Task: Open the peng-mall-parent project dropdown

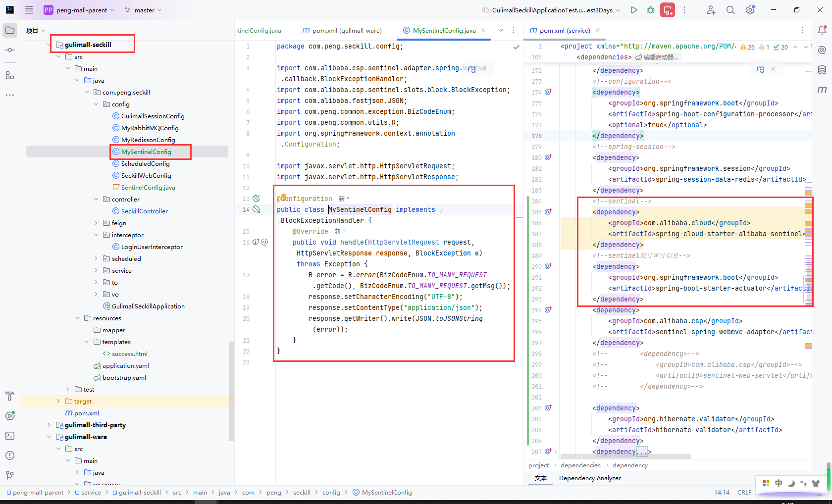Action: 79,10
